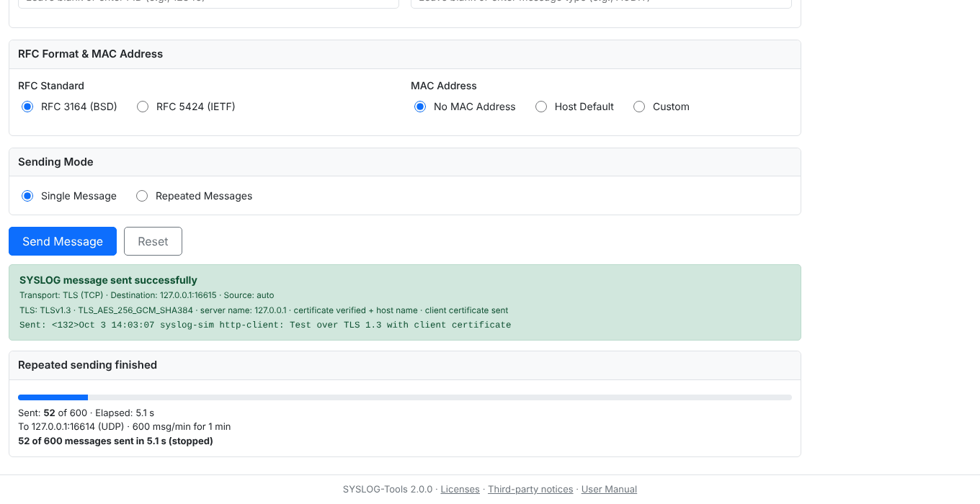Select RFC 3164 (BSD) radio button
980x504 pixels.
[x=27, y=107]
